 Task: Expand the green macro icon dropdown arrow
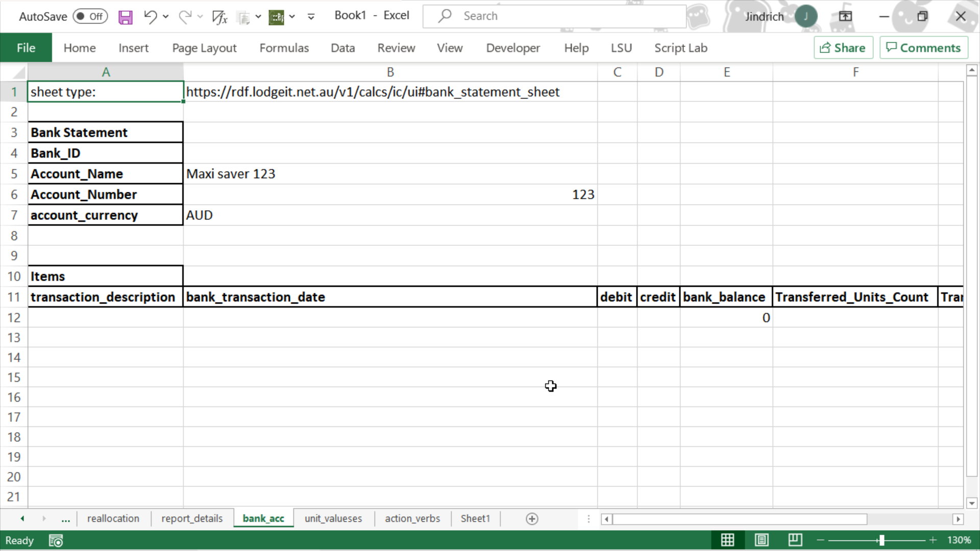(292, 17)
